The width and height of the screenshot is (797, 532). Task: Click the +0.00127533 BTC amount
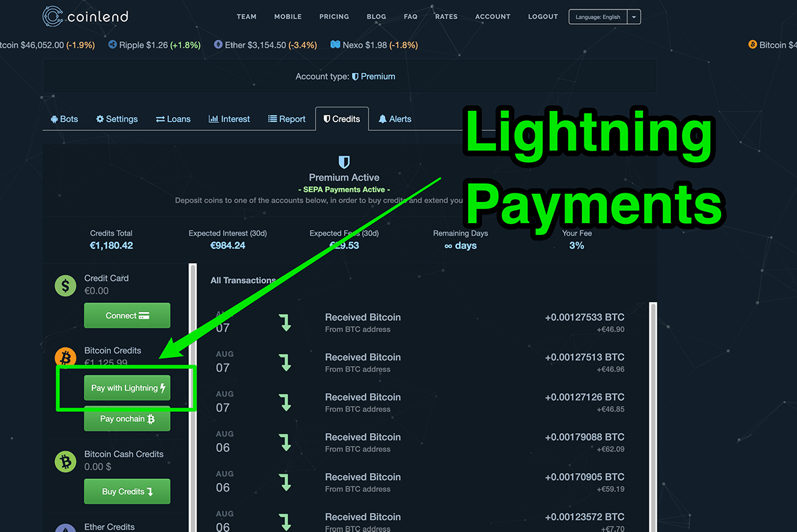[x=584, y=317]
